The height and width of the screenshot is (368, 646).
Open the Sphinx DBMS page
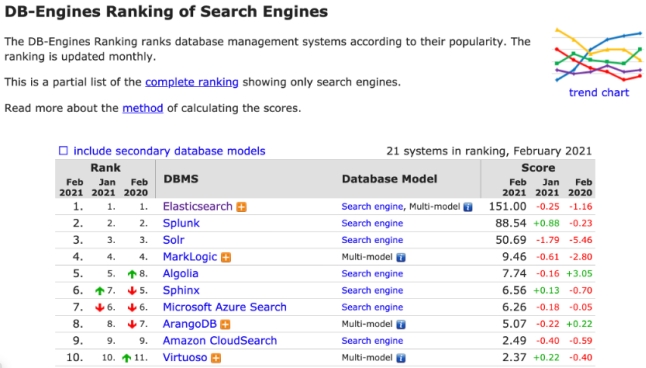(181, 290)
